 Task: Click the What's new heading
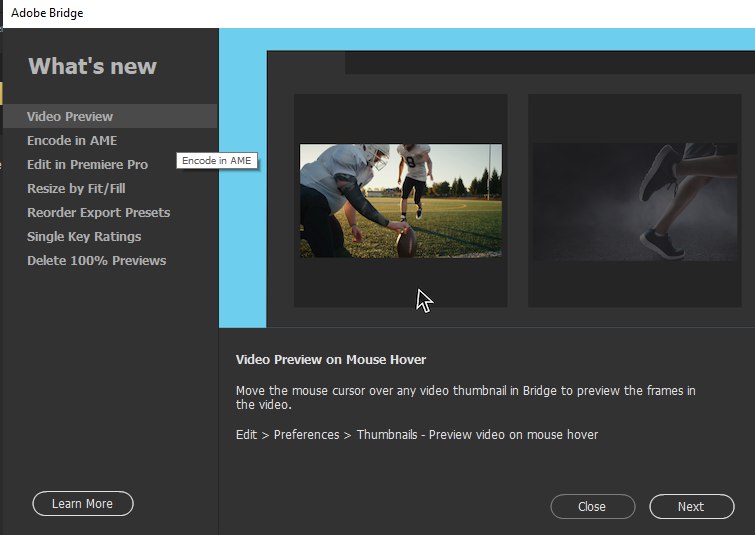(92, 66)
